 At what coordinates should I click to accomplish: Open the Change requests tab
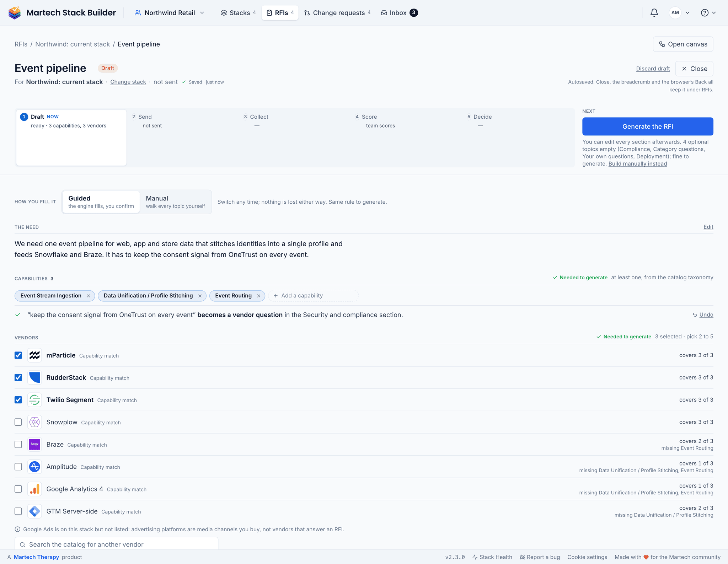(x=337, y=13)
